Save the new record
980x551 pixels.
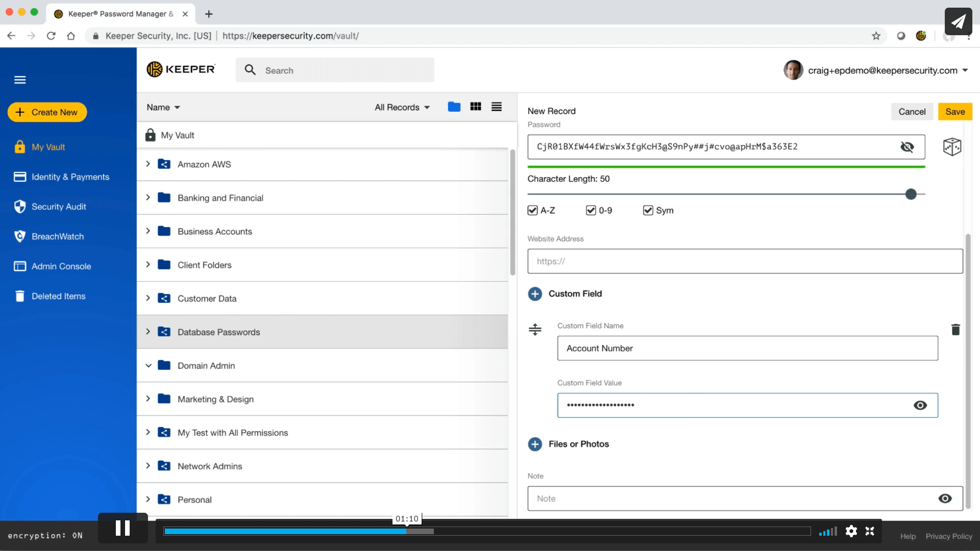tap(954, 112)
